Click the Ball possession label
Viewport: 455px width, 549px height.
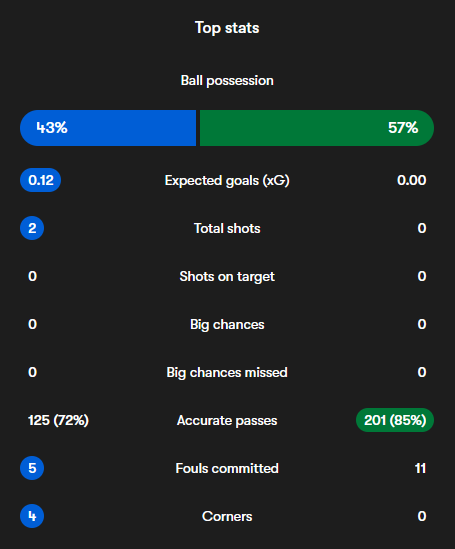click(227, 81)
